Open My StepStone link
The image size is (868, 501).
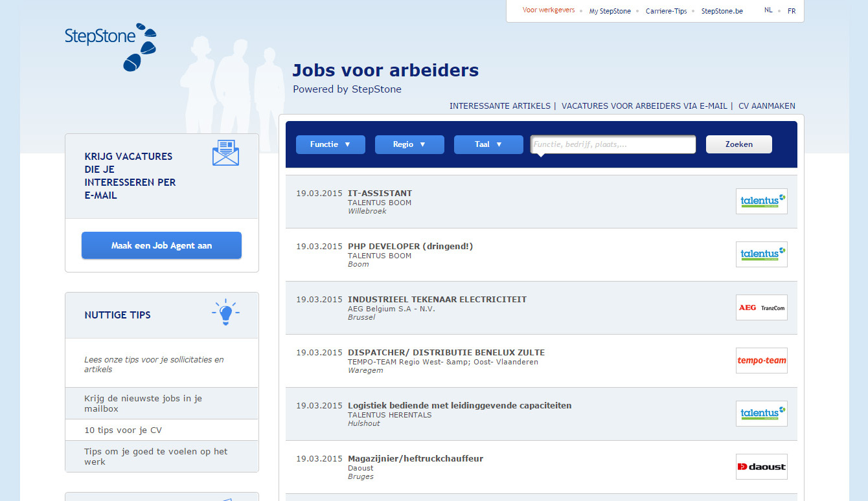click(610, 11)
